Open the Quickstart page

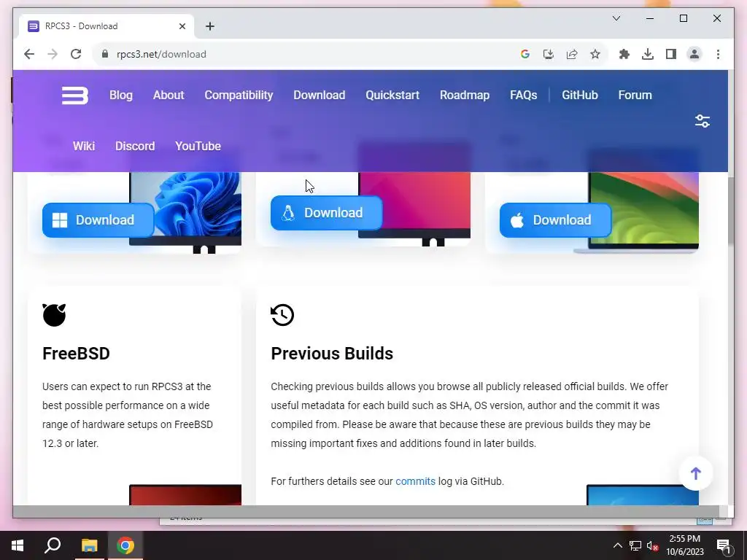click(392, 96)
